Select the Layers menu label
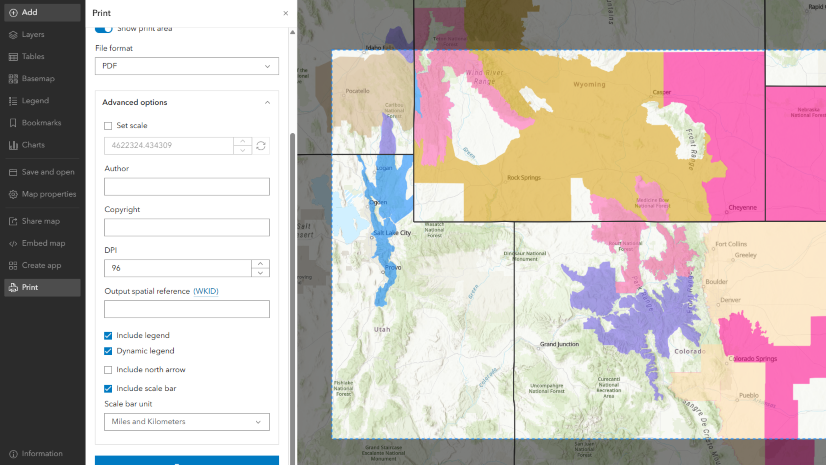 (33, 35)
